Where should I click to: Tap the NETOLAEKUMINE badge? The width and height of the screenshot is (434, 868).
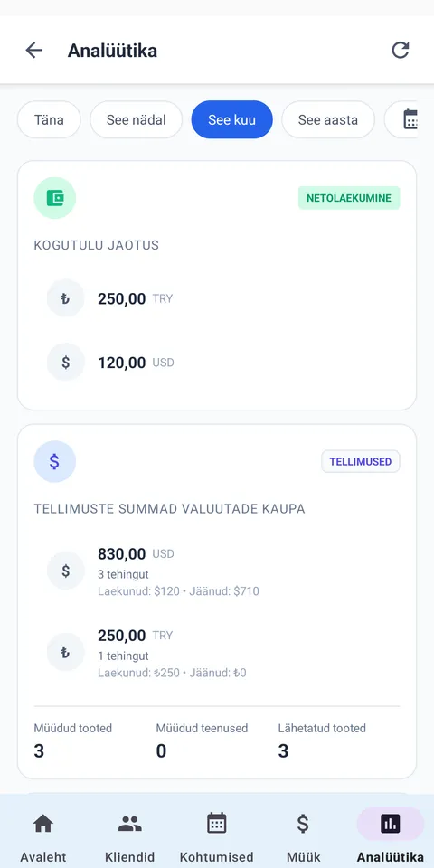[349, 198]
